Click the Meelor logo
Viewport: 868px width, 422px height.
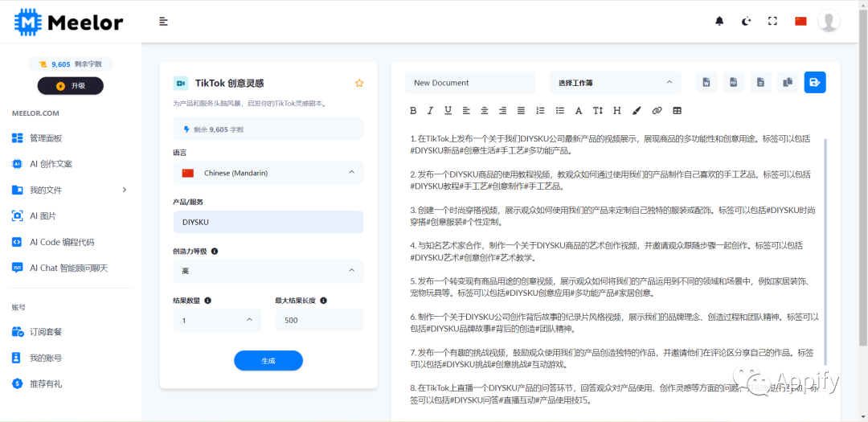click(x=68, y=23)
